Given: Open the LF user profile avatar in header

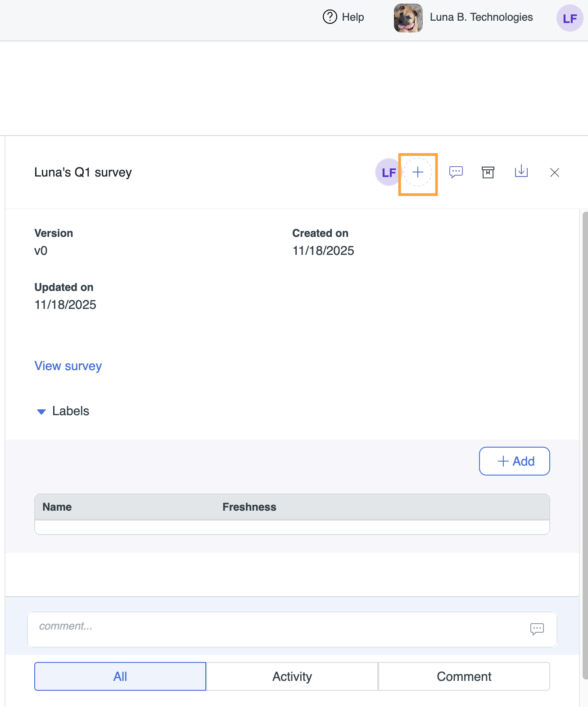Looking at the screenshot, I should click(x=570, y=18).
